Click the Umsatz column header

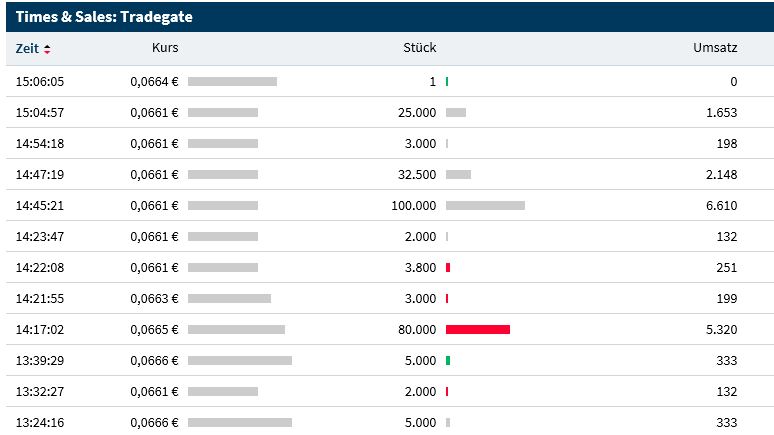pyautogui.click(x=715, y=48)
